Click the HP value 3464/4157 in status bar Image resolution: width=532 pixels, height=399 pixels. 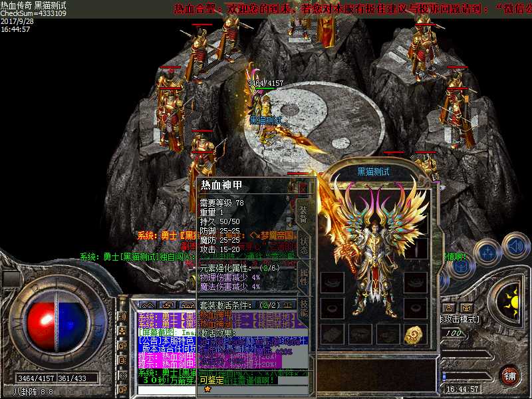(36, 378)
